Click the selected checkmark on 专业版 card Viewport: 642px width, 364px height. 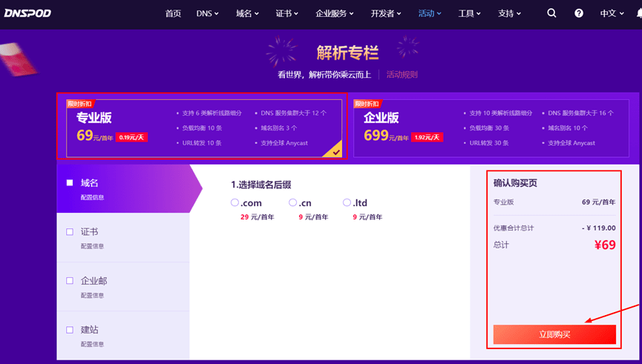[x=336, y=151]
